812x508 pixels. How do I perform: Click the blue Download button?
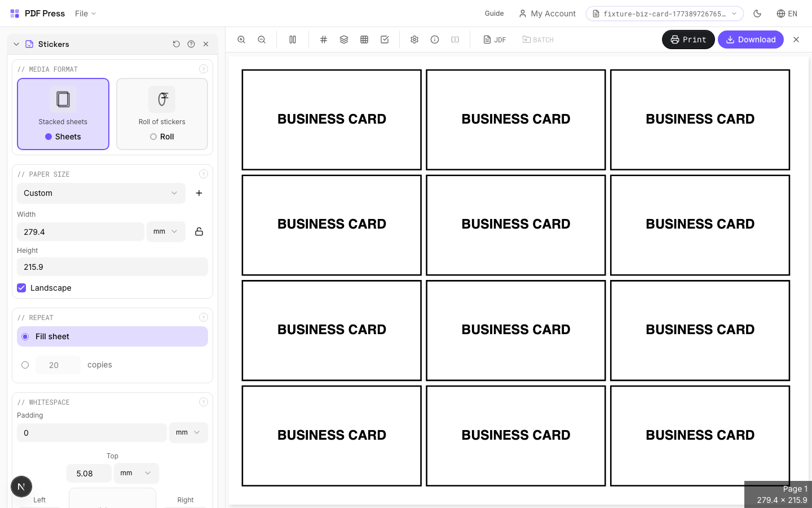tap(751, 40)
